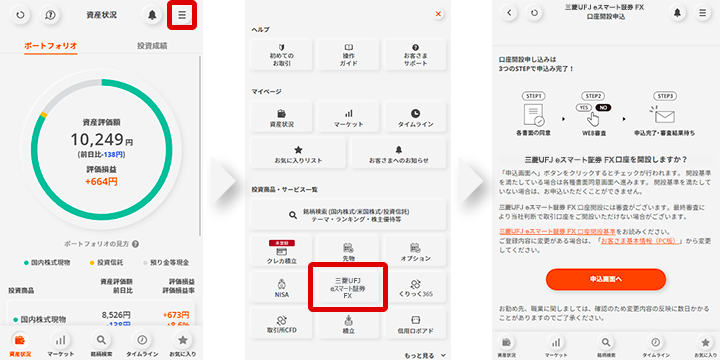The image size is (720, 360).
Task: Open 初めてのお取引 in the help section
Action: coord(281,55)
